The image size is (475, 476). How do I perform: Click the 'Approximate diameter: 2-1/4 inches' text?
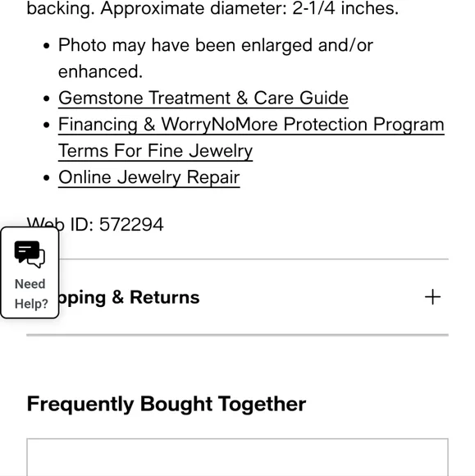(x=249, y=8)
